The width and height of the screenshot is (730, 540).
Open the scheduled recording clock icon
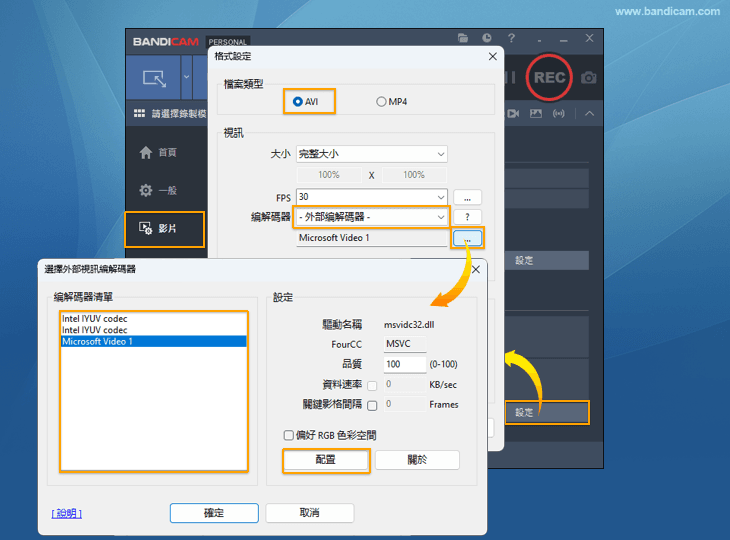point(487,38)
